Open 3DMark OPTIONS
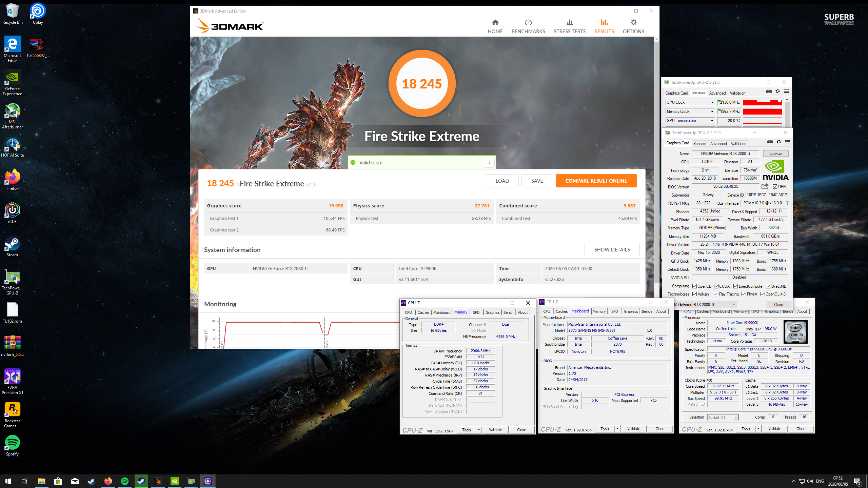The width and height of the screenshot is (868, 488). point(633,26)
